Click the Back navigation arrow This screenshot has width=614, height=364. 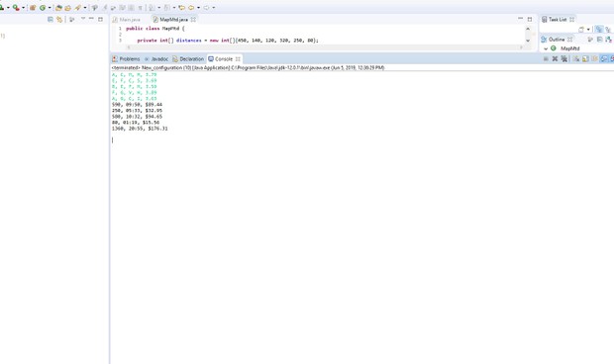(191, 8)
